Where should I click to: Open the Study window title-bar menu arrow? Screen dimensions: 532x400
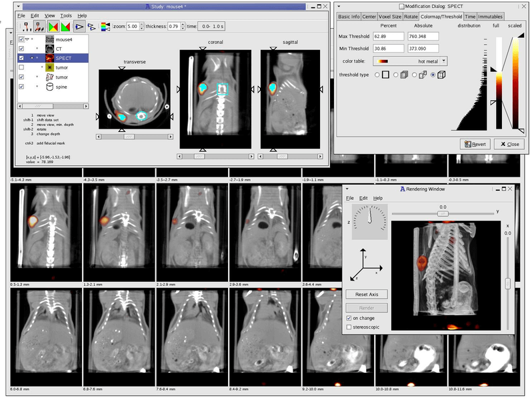(18, 6)
